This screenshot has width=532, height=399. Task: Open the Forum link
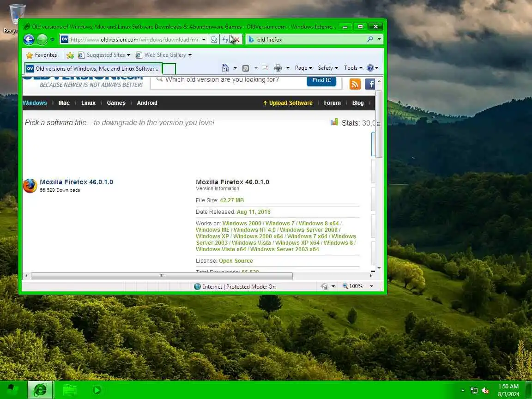[x=332, y=103]
